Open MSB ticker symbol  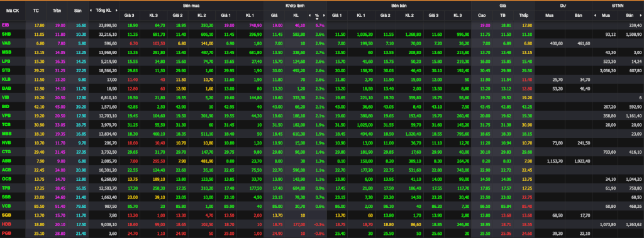click(x=6, y=51)
